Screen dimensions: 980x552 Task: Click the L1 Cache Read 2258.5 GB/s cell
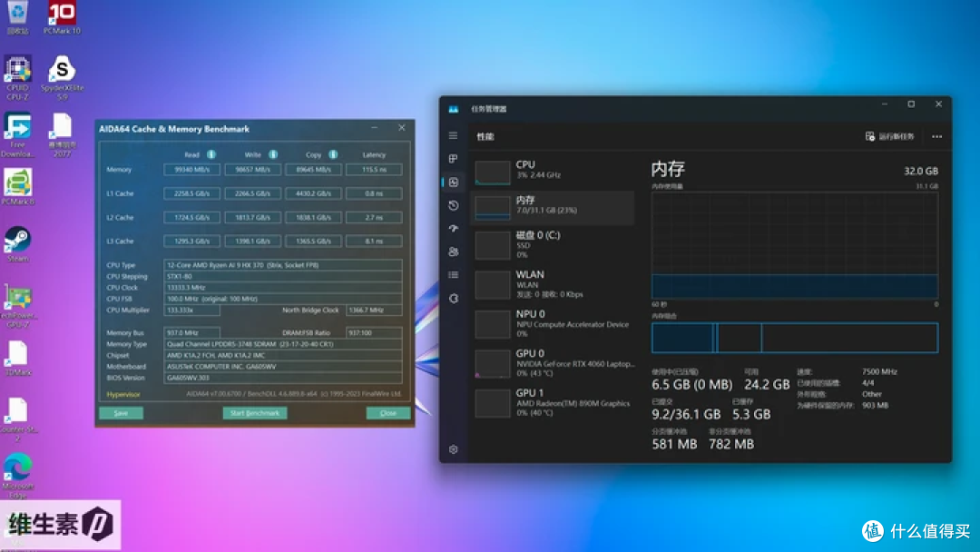191,193
